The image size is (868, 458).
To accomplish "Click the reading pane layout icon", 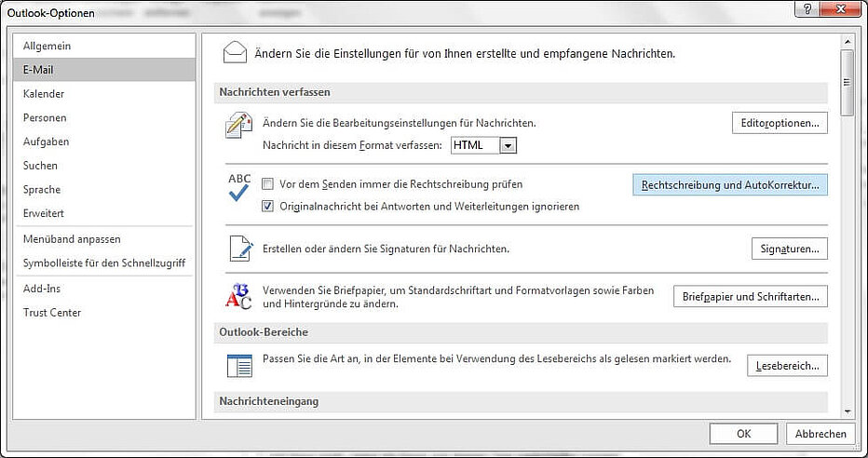I will pyautogui.click(x=239, y=366).
